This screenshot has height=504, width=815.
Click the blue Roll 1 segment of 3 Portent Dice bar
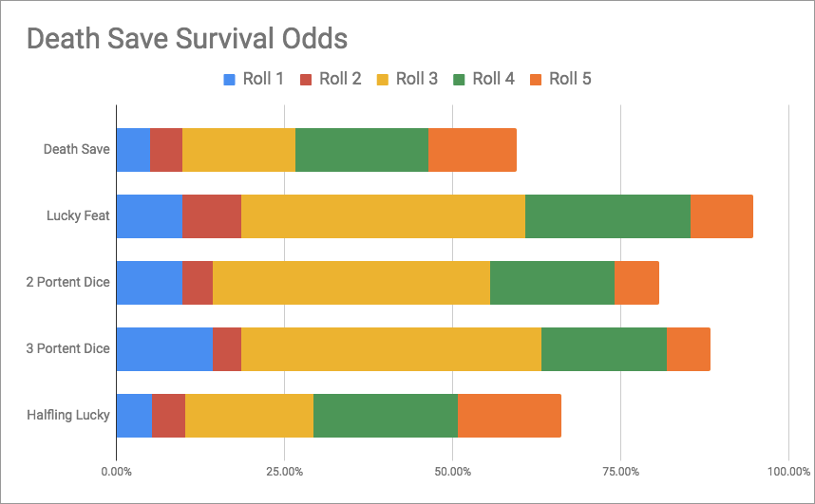coord(164,349)
